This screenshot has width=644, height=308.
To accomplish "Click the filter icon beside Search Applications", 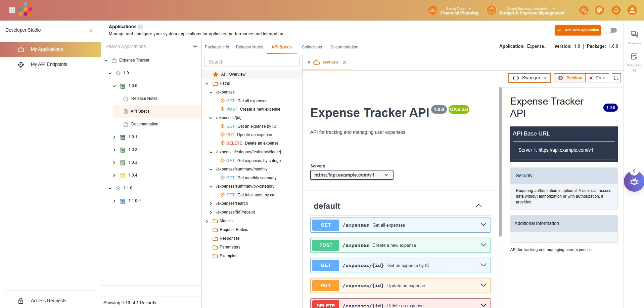I will (x=195, y=46).
